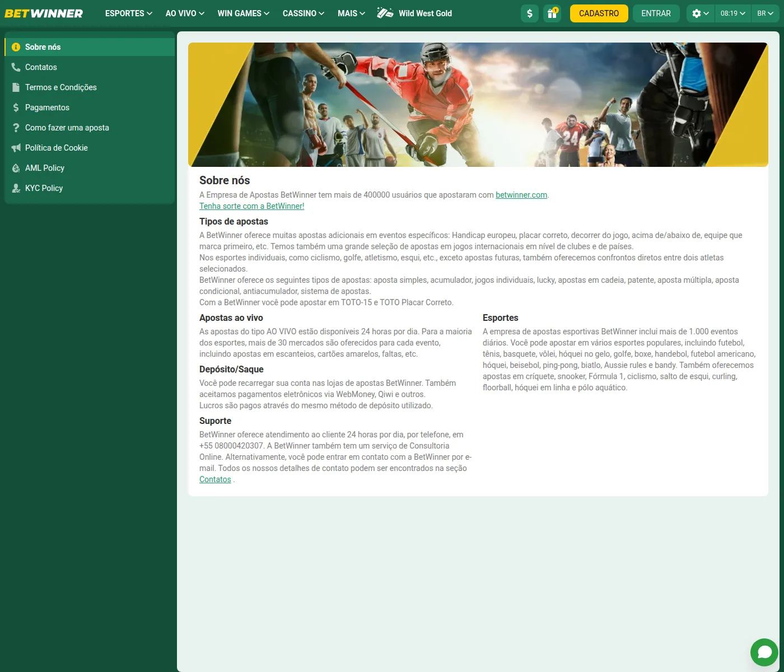Click the phone icon beside Contatos

click(x=16, y=67)
